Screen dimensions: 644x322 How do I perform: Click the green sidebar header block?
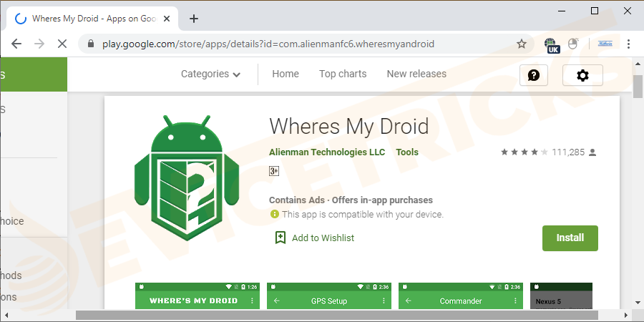tap(34, 74)
